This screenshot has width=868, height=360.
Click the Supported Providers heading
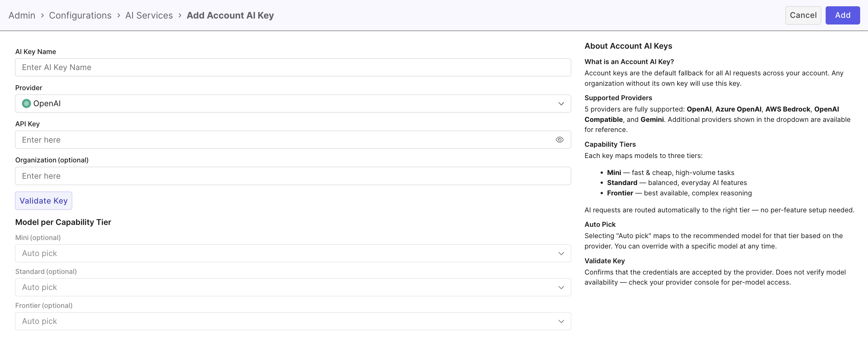pyautogui.click(x=618, y=98)
